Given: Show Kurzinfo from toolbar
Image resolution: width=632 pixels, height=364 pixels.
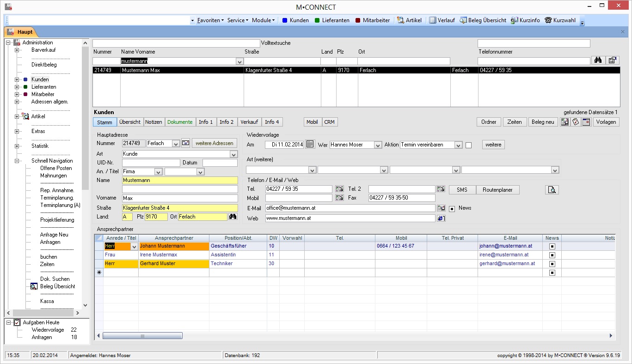Looking at the screenshot, I should pyautogui.click(x=525, y=20).
